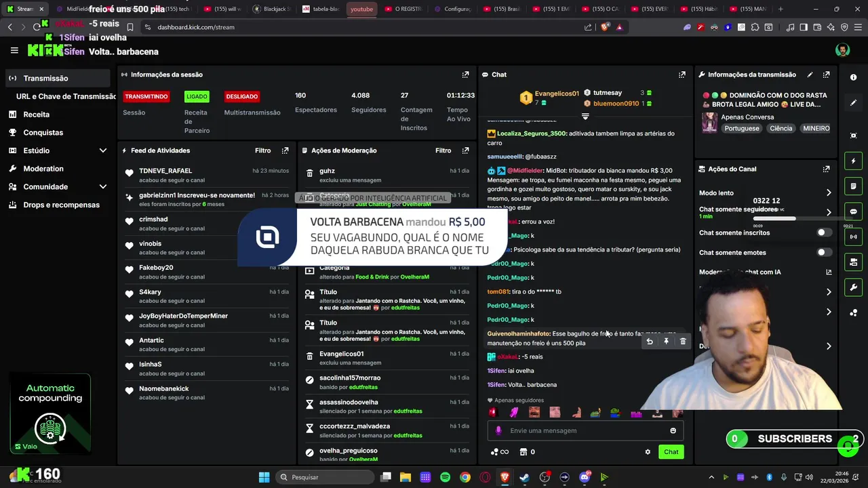Viewport: 868px width, 488px height.
Task: Click the info icon in the right sidebar
Action: [853, 77]
